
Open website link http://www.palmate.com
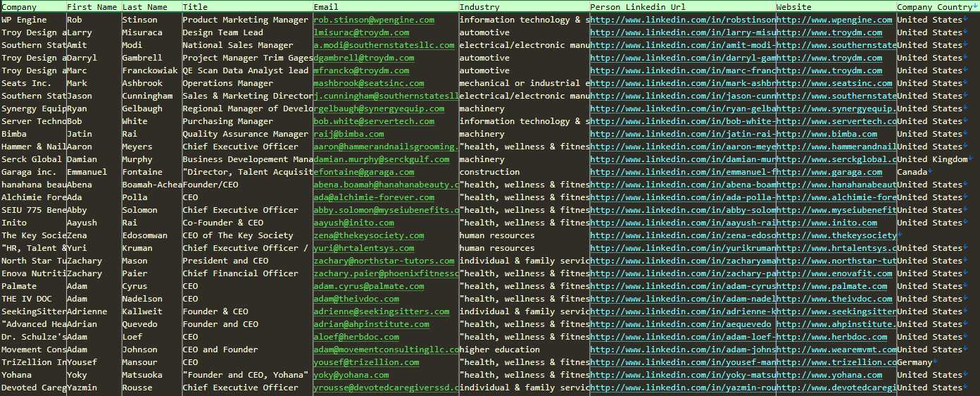coord(831,286)
